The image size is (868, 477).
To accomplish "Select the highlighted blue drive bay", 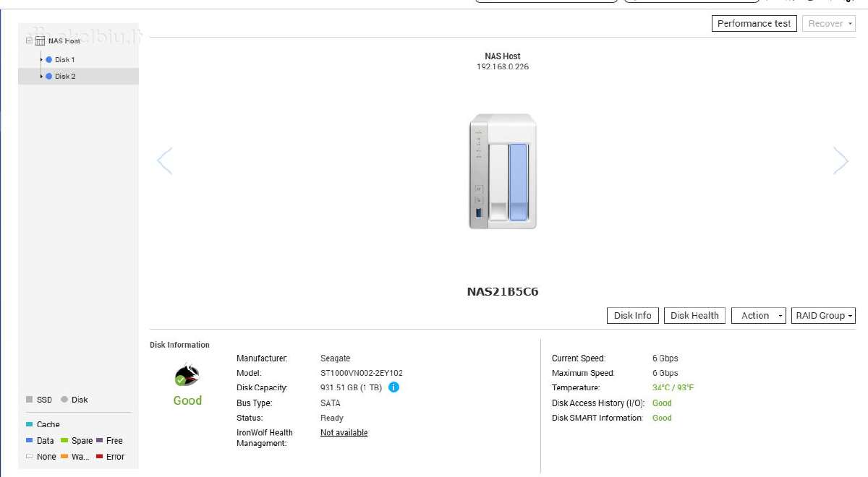I will [518, 181].
